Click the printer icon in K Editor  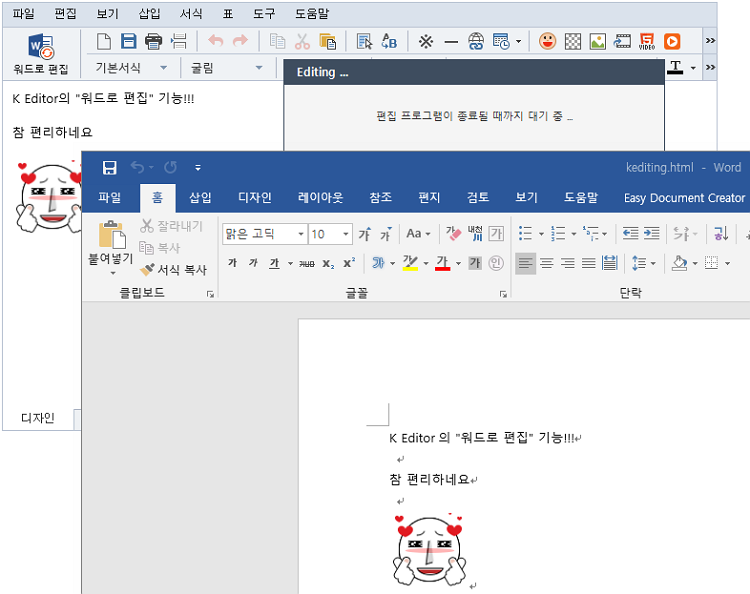154,41
